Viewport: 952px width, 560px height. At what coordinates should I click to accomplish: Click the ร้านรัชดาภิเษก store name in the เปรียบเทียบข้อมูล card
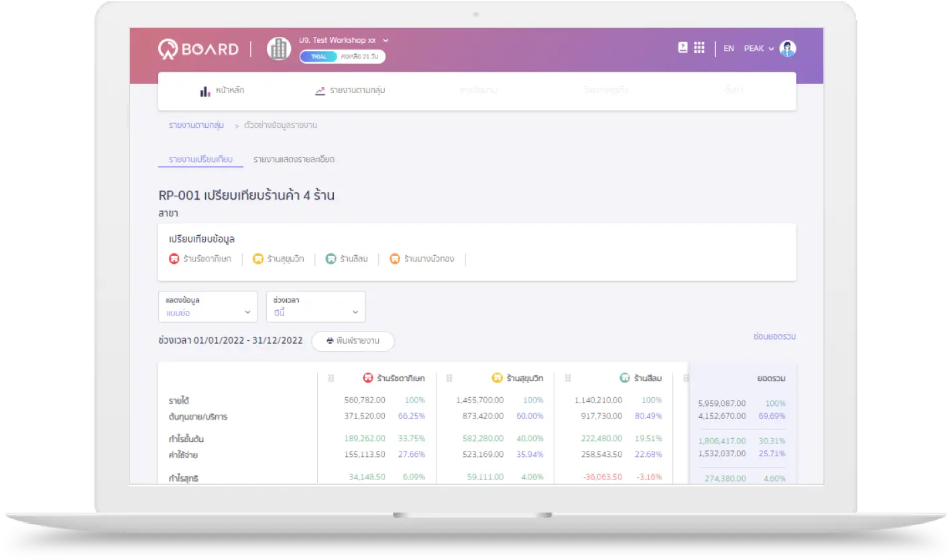207,259
